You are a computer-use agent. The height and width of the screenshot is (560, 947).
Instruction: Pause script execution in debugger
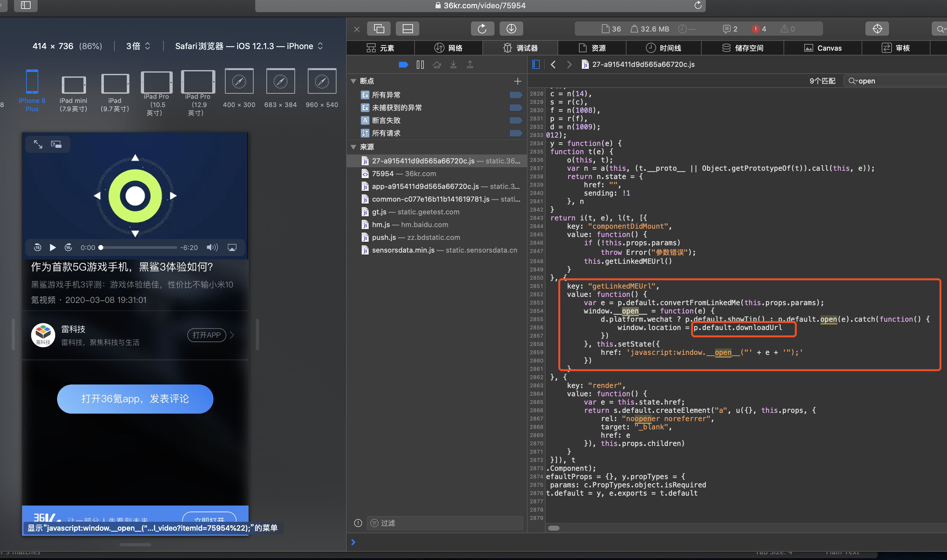pos(420,65)
